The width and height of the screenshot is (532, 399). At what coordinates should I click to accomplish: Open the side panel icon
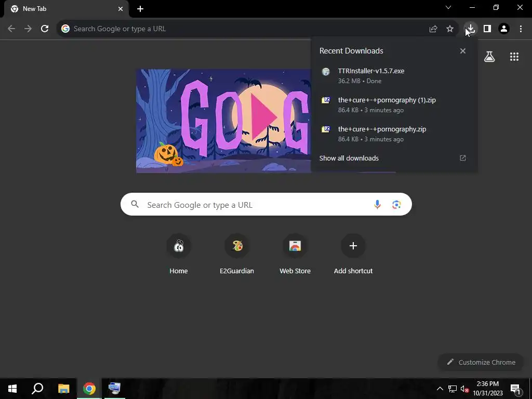coord(487,29)
